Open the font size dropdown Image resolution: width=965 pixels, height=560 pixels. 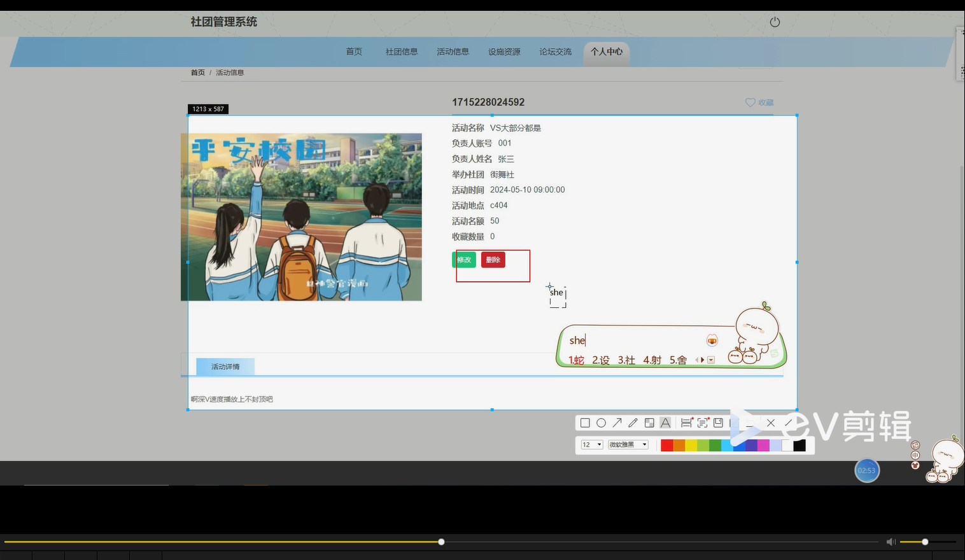click(591, 444)
